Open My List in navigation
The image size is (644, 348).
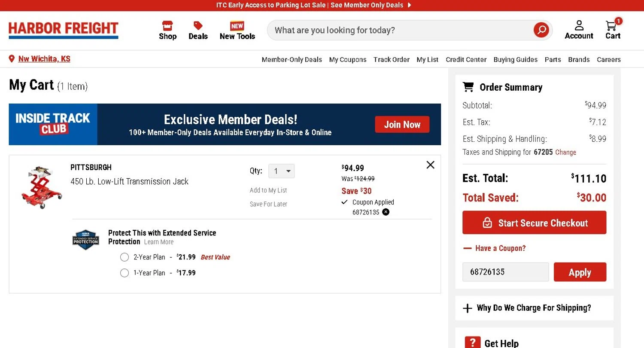pos(428,60)
